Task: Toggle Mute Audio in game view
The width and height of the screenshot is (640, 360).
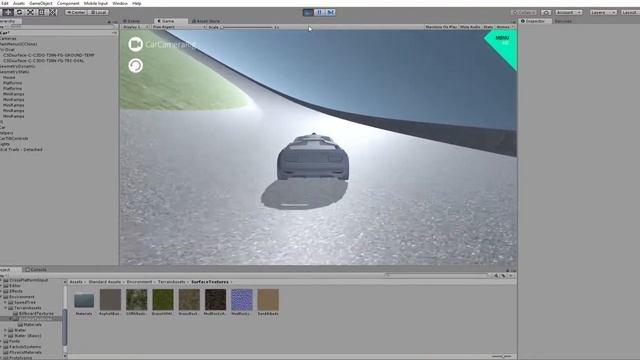Action: pos(470,27)
